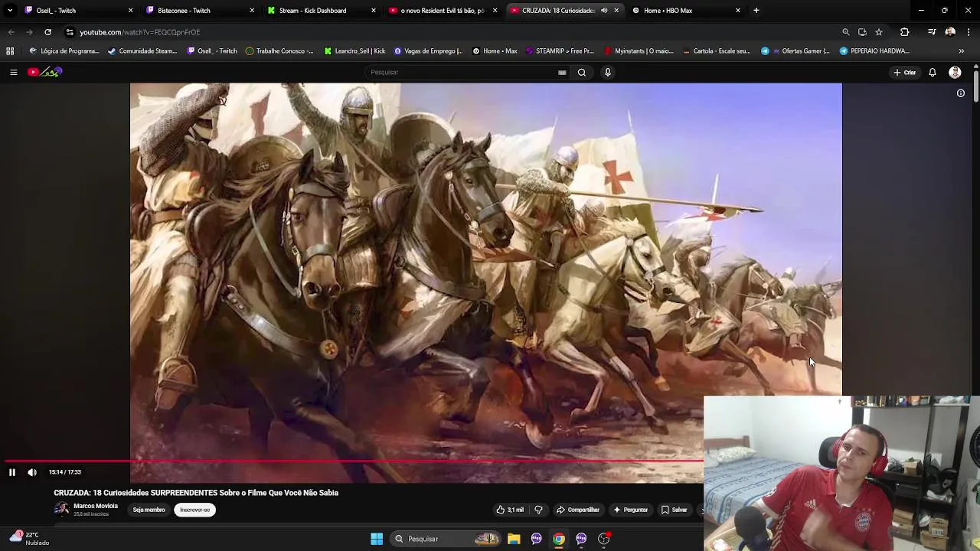Open the STEAMRIP bookmark
The height and width of the screenshot is (551, 980).
(560, 51)
